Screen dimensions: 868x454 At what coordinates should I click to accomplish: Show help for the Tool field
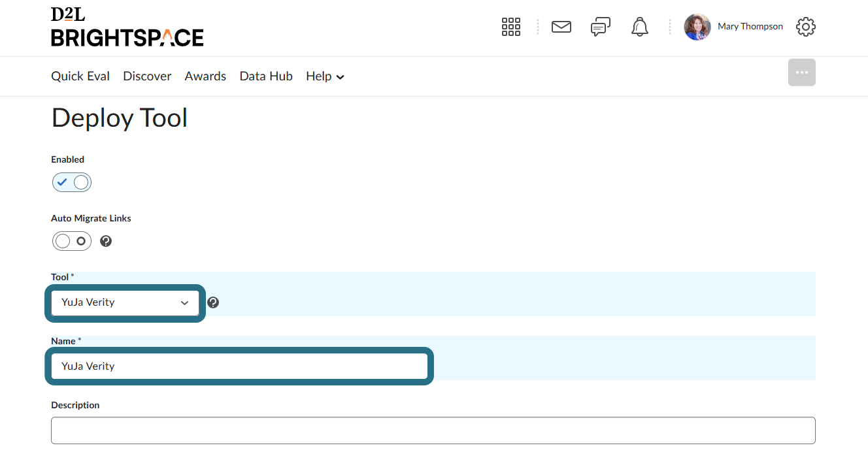point(213,302)
